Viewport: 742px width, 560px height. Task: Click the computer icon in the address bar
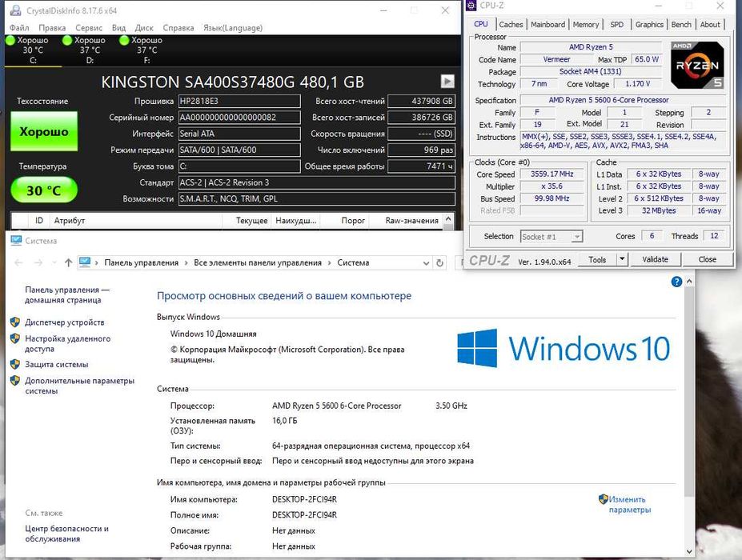[85, 262]
